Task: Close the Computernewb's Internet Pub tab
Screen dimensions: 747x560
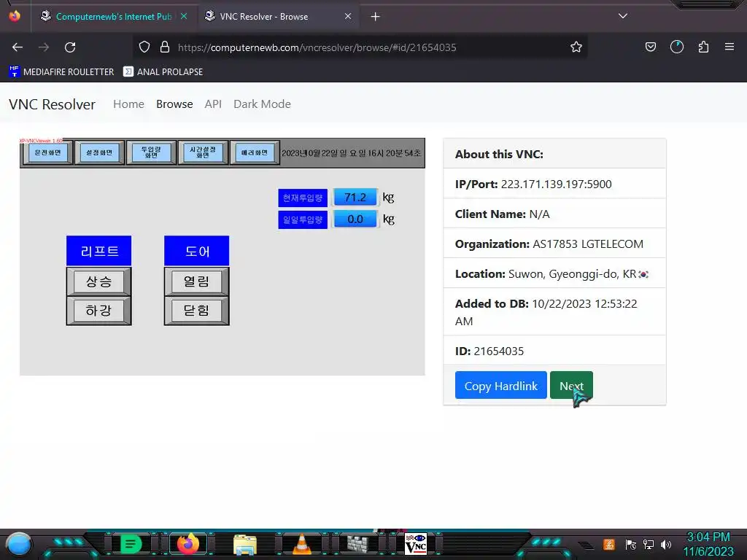Action: [184, 16]
